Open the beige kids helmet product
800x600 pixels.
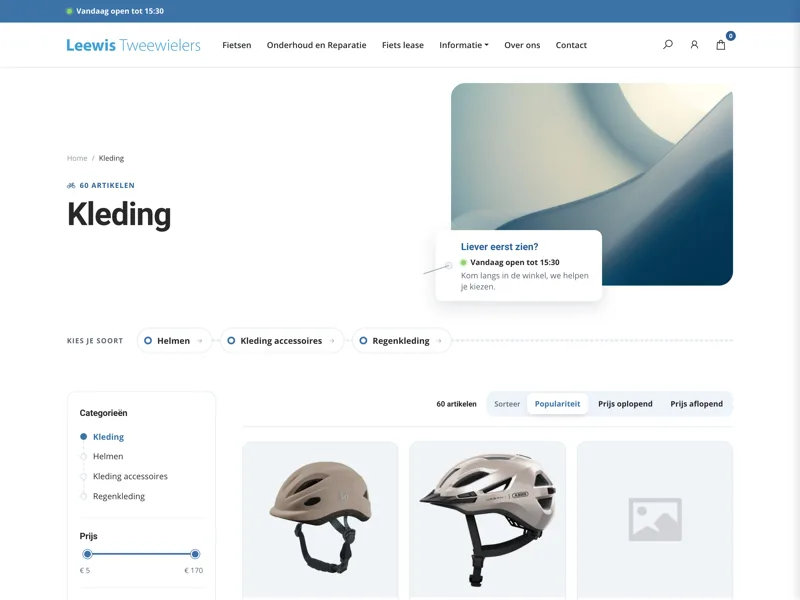(320, 520)
